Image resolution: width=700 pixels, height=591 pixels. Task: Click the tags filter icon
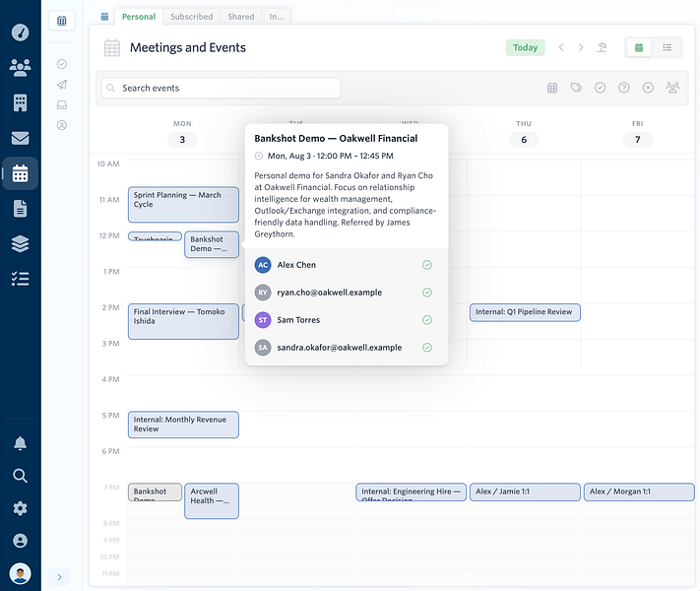click(576, 88)
